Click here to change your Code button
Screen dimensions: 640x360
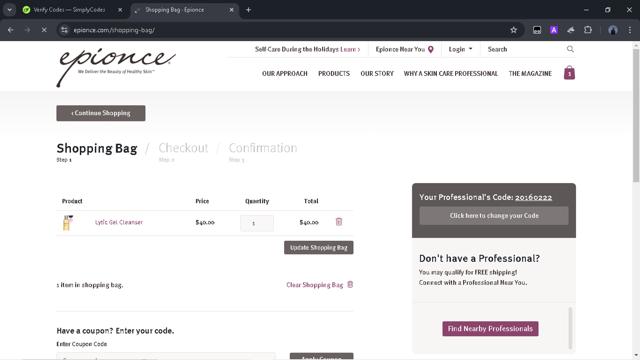[494, 216]
